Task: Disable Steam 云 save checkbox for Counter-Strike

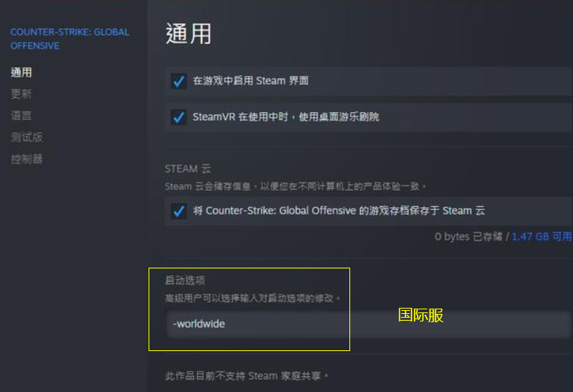Action: 179,211
